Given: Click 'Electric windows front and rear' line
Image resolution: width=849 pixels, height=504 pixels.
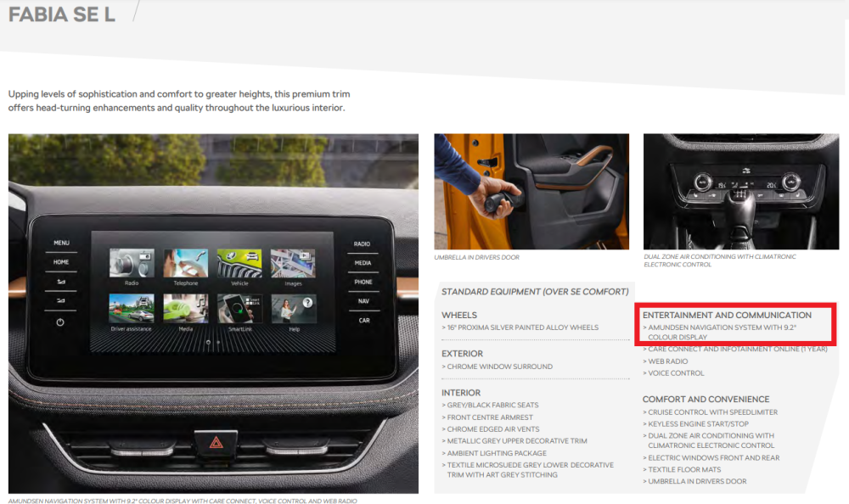Looking at the screenshot, I should coord(711,458).
